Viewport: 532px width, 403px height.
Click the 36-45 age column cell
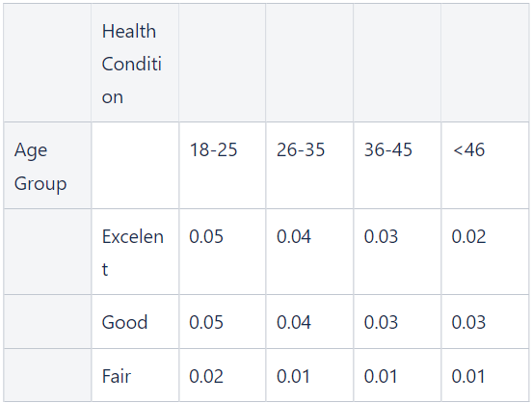(397, 165)
